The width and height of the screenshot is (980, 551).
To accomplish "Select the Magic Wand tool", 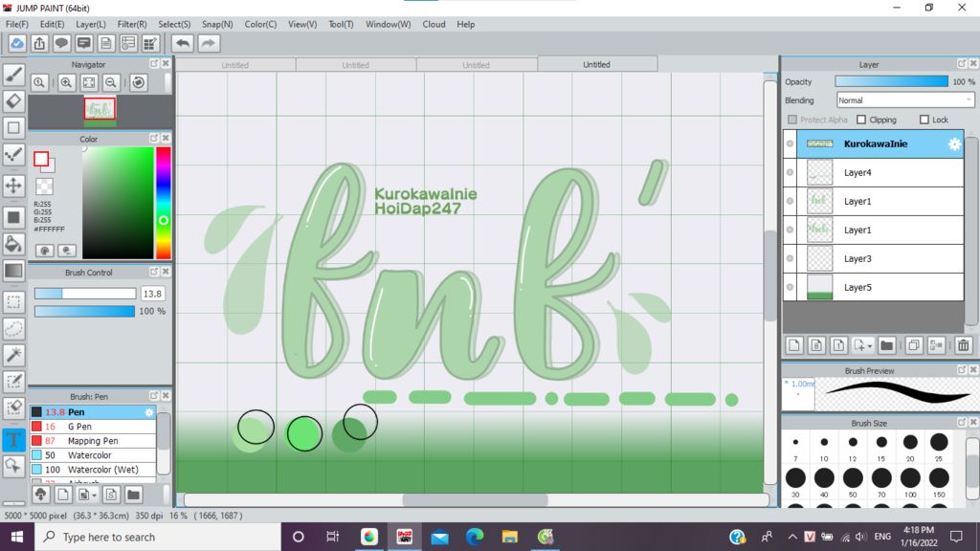I will 13,355.
